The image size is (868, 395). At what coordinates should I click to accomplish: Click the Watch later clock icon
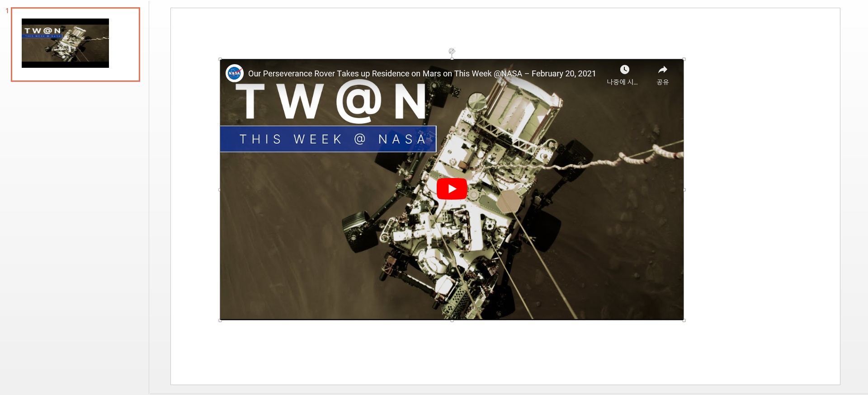624,70
